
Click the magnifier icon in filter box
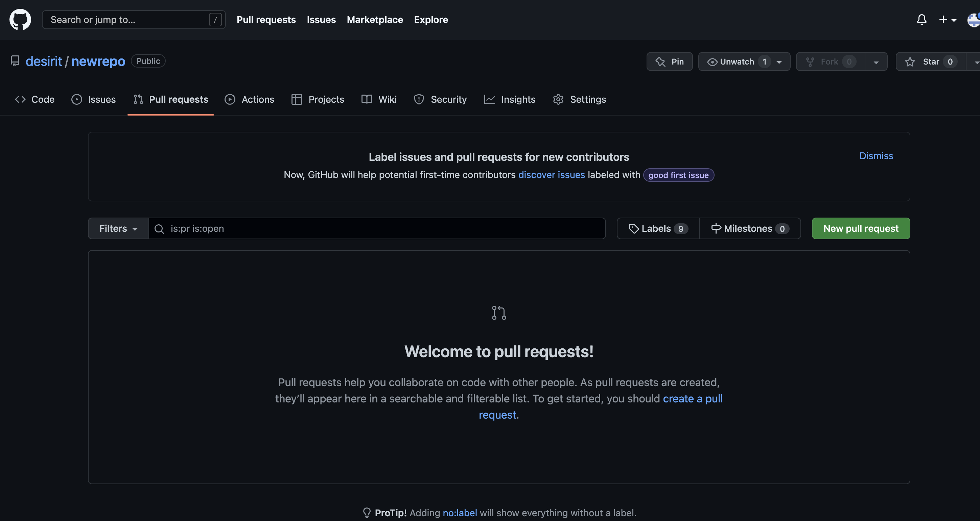coord(159,229)
